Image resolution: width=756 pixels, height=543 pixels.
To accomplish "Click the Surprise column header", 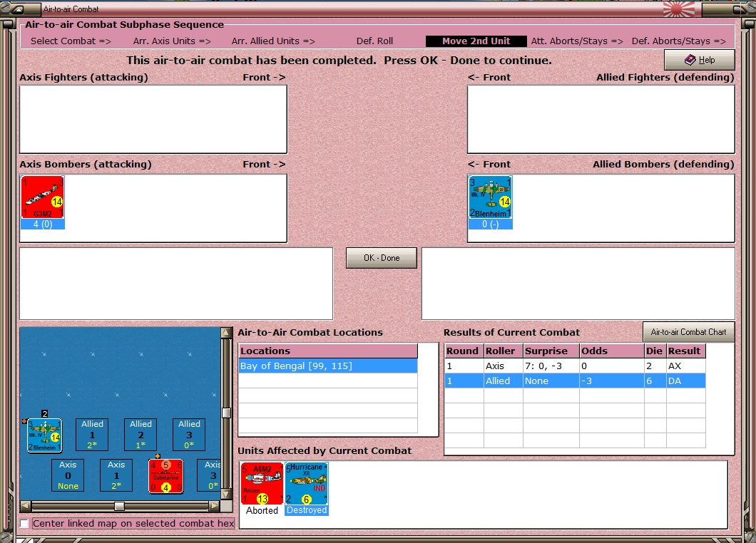I will 551,351.
